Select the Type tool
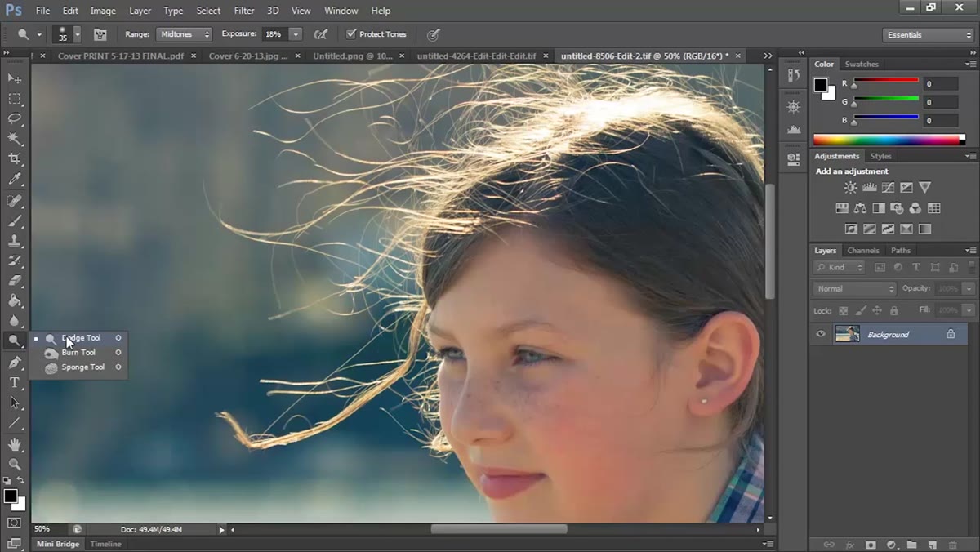 click(15, 383)
